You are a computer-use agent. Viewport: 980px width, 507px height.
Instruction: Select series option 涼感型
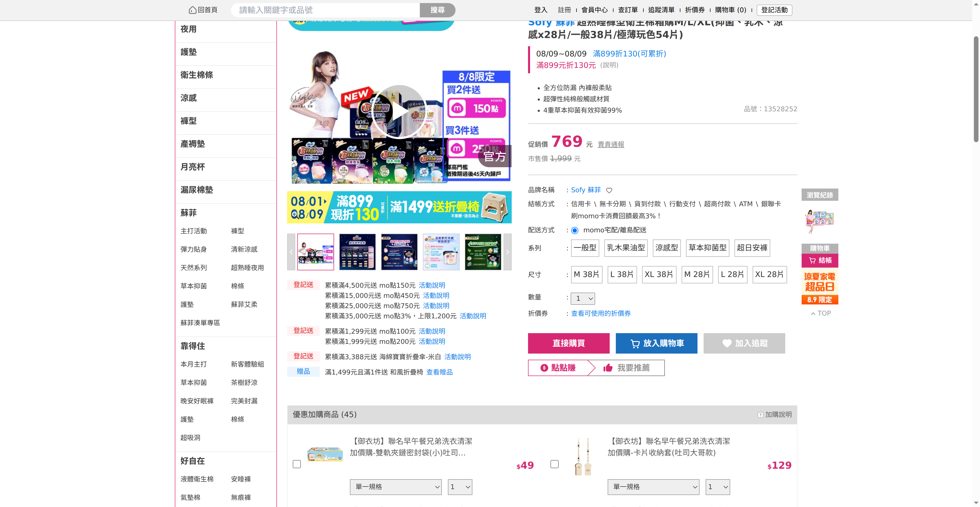pyautogui.click(x=667, y=248)
